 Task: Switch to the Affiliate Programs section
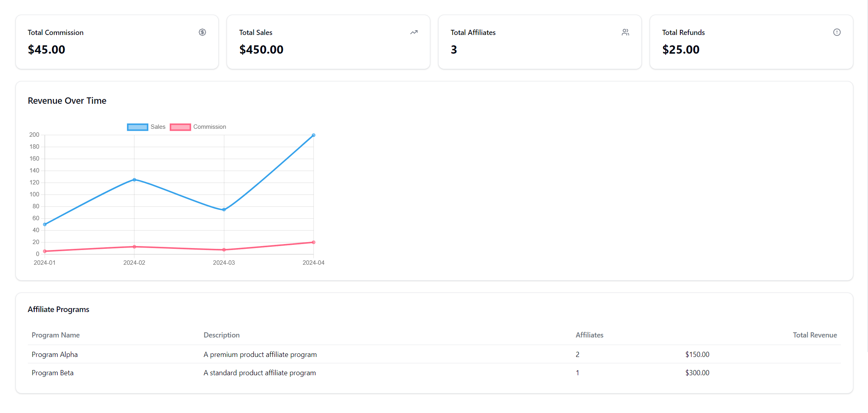coord(58,309)
